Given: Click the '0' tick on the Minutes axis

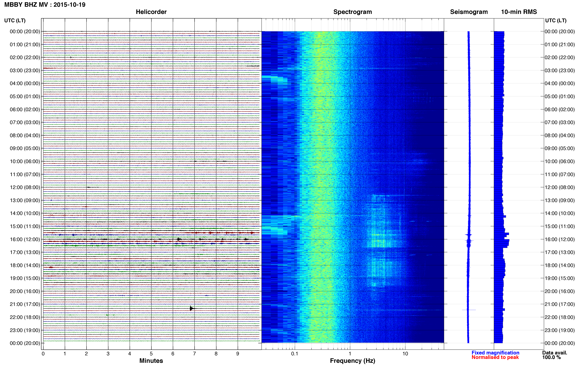Looking at the screenshot, I should (x=43, y=354).
